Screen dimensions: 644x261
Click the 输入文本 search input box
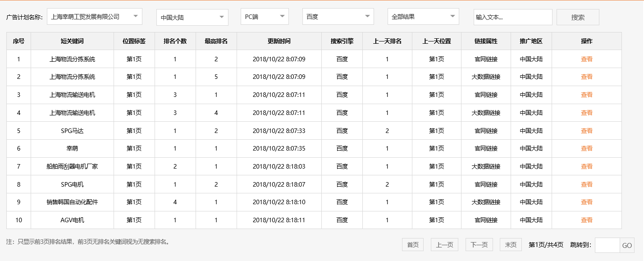513,17
